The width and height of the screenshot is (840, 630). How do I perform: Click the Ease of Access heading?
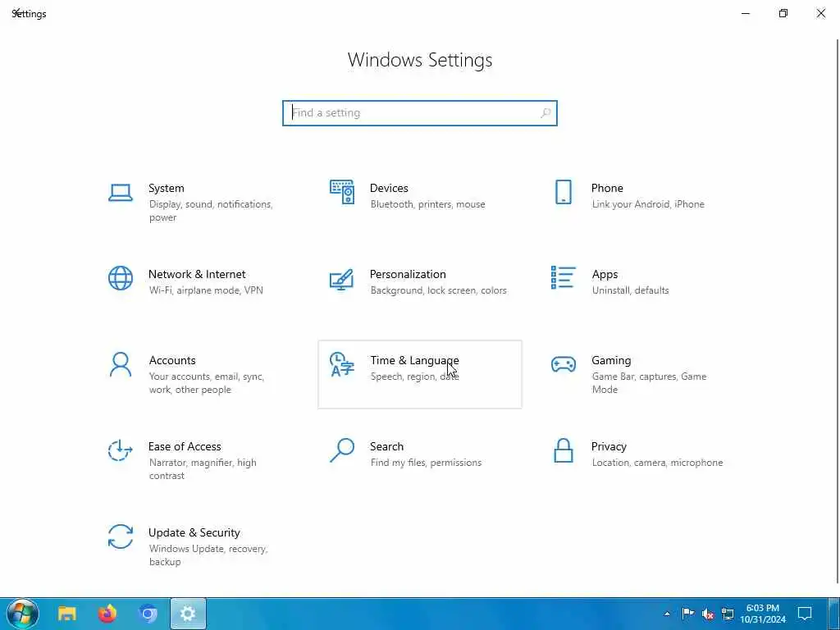pyautogui.click(x=185, y=446)
